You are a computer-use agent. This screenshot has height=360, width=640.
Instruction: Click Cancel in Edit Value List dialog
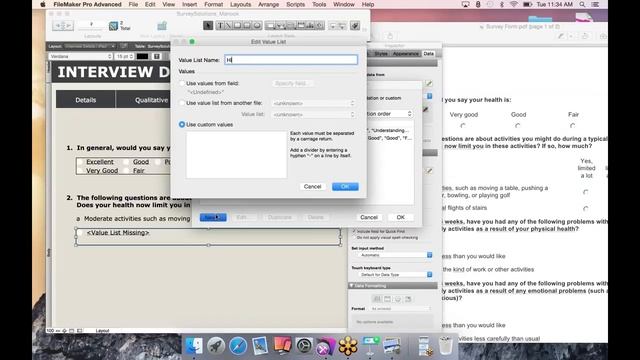(312, 187)
